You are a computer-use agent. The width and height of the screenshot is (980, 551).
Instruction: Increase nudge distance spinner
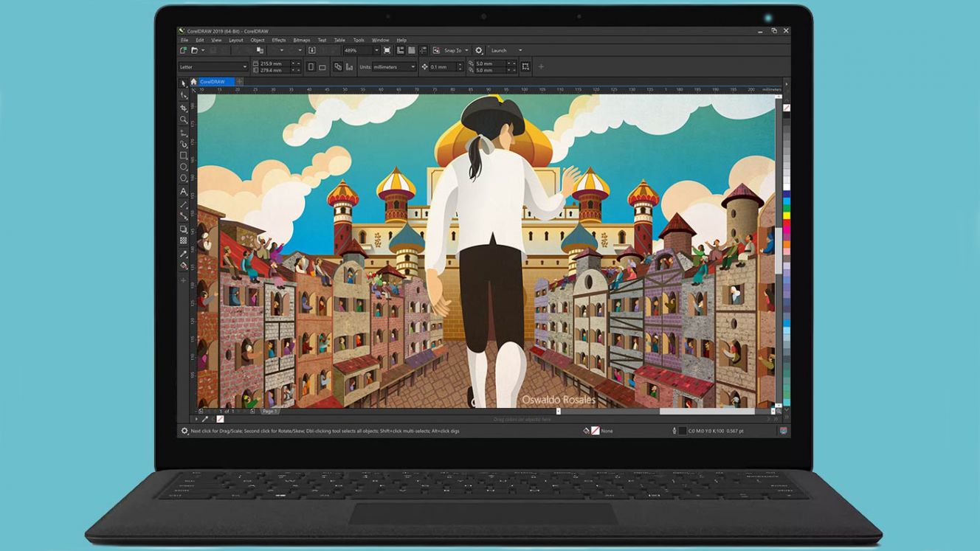point(460,64)
